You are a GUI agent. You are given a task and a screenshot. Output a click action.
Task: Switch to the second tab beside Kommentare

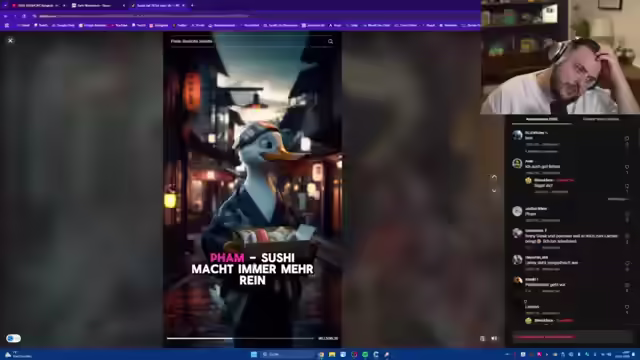click(601, 119)
